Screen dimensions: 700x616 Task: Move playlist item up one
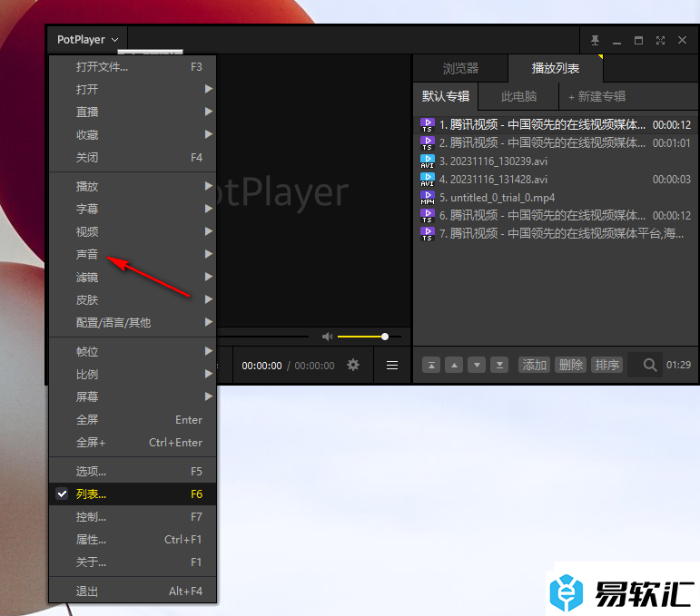[x=454, y=366]
